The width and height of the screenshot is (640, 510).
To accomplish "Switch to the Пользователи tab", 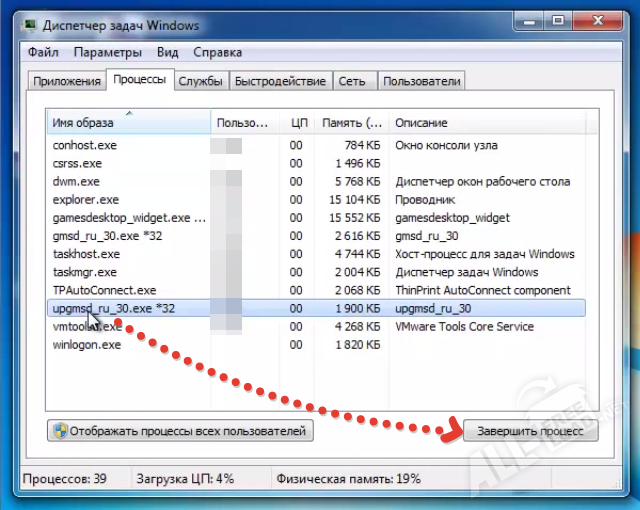I will point(421,81).
